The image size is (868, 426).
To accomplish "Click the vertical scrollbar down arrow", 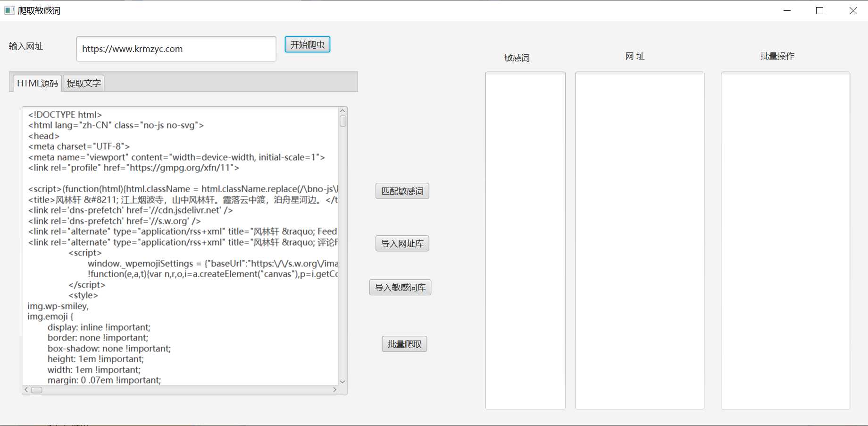I will pos(343,382).
